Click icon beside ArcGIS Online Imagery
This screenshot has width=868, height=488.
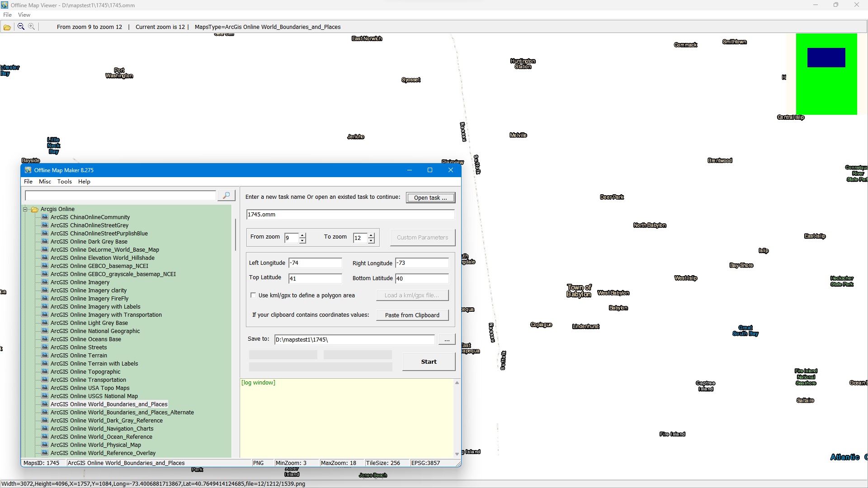click(45, 282)
